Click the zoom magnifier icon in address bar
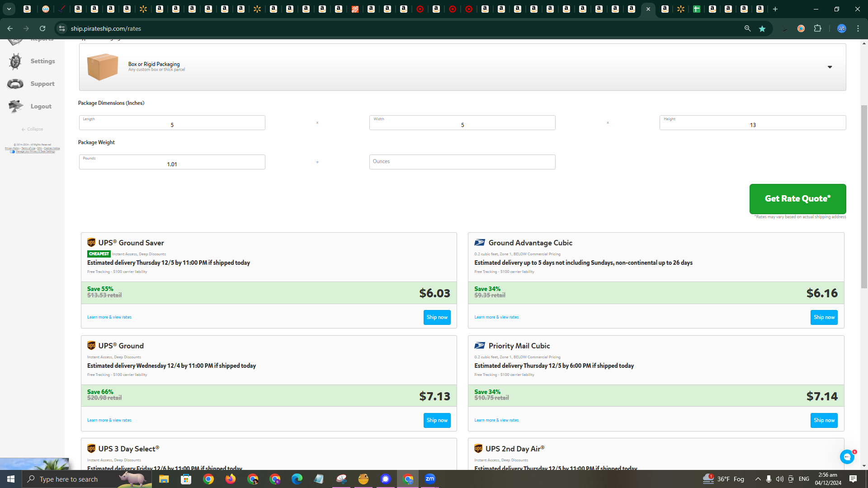868x488 pixels. 747,28
